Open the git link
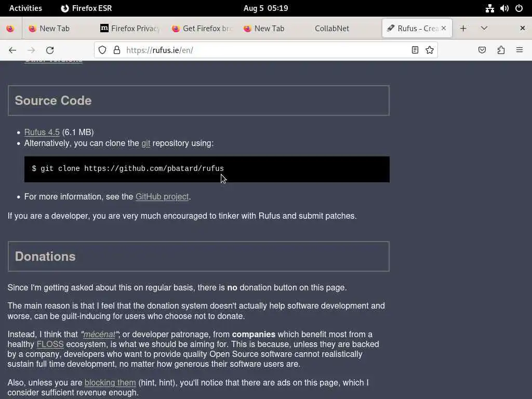This screenshot has width=532, height=399. click(145, 143)
